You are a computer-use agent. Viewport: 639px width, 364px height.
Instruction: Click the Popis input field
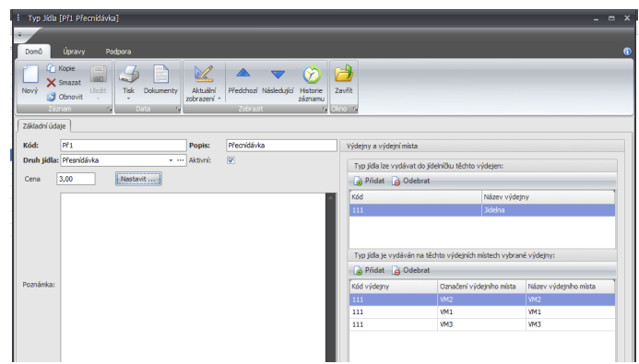281,146
